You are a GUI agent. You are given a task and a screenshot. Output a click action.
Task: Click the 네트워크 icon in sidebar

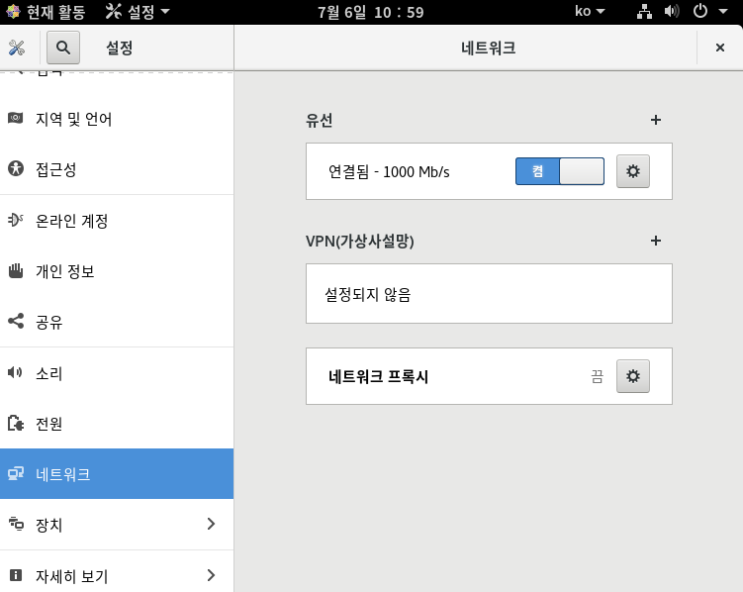16,474
